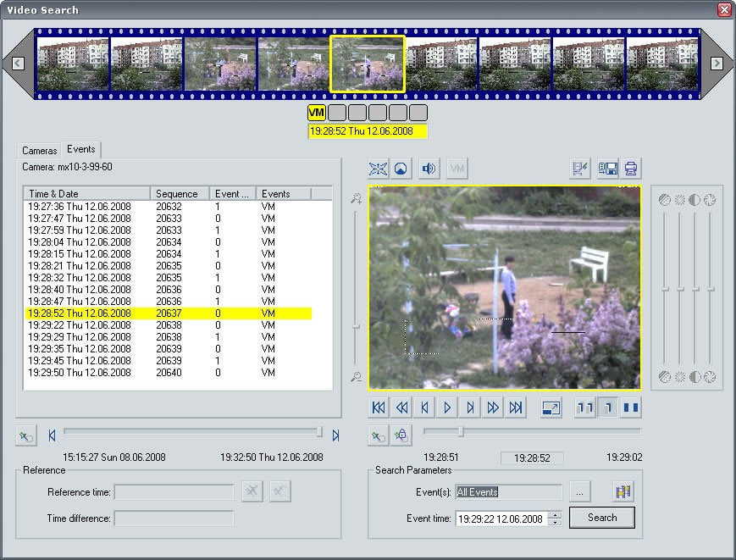Click the save-image floppy disk icon

point(608,169)
